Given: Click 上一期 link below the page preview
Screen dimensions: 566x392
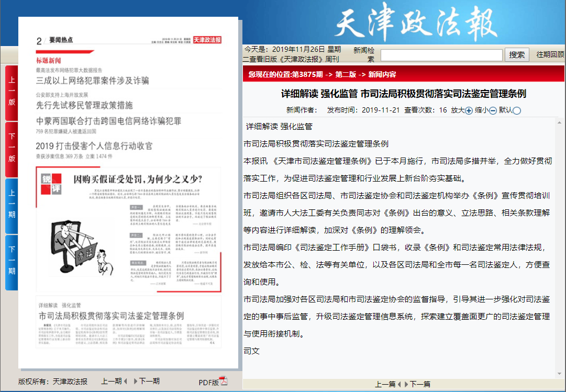Looking at the screenshot, I should pyautogui.click(x=111, y=381).
